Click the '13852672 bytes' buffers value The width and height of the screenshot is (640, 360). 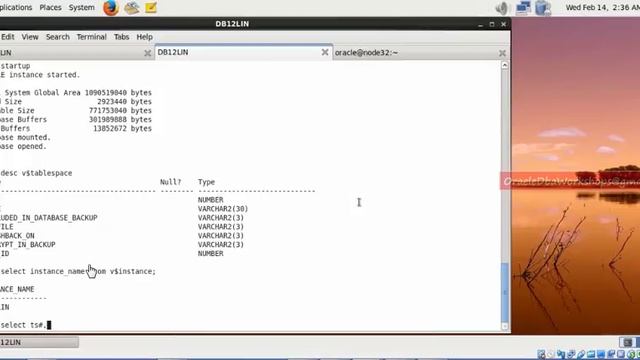122,129
